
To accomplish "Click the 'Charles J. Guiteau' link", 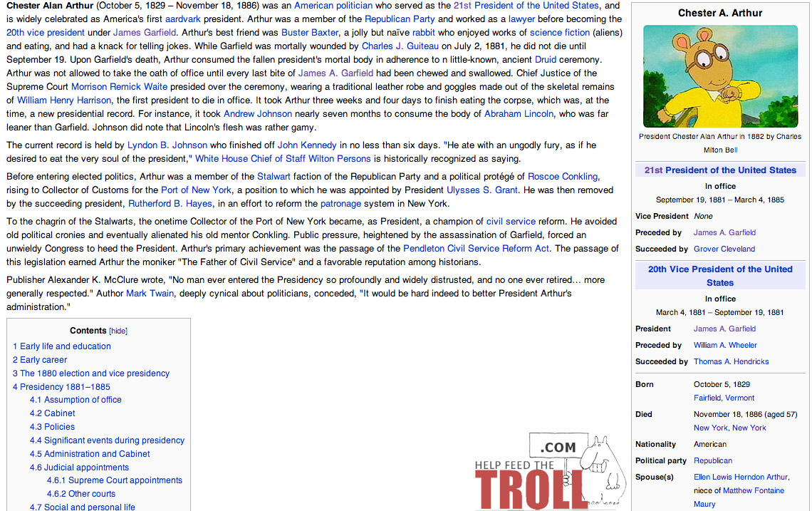I will 400,46.
